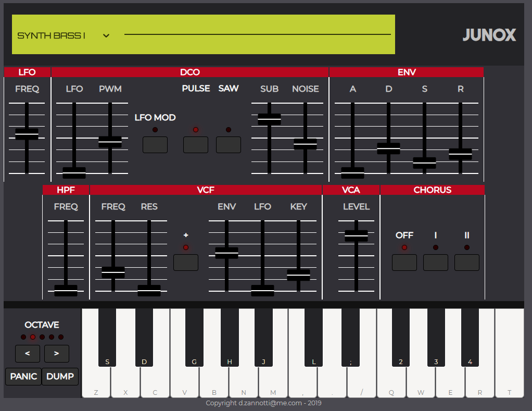The width and height of the screenshot is (532, 411).
Task: Play the white key labeled C
Action: tap(155, 382)
